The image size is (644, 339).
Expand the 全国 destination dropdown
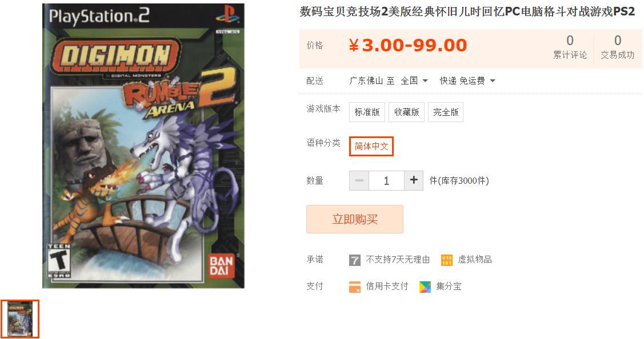[x=414, y=80]
